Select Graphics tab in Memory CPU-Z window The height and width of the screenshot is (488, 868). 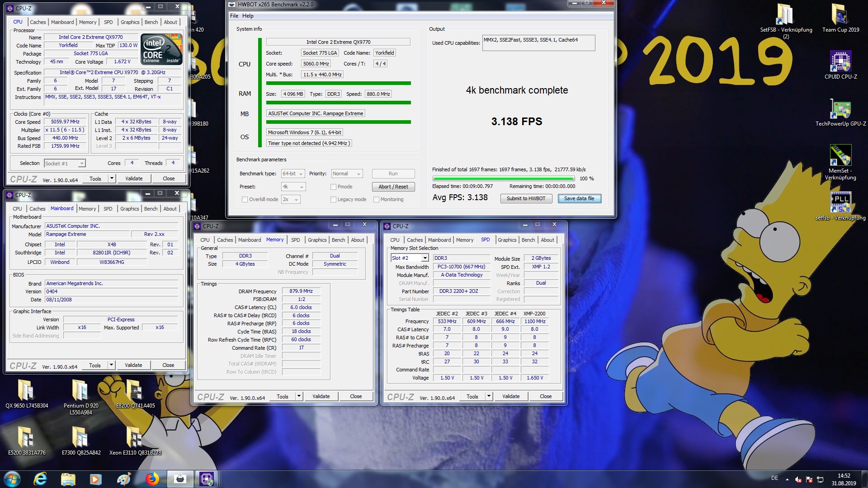pyautogui.click(x=317, y=240)
